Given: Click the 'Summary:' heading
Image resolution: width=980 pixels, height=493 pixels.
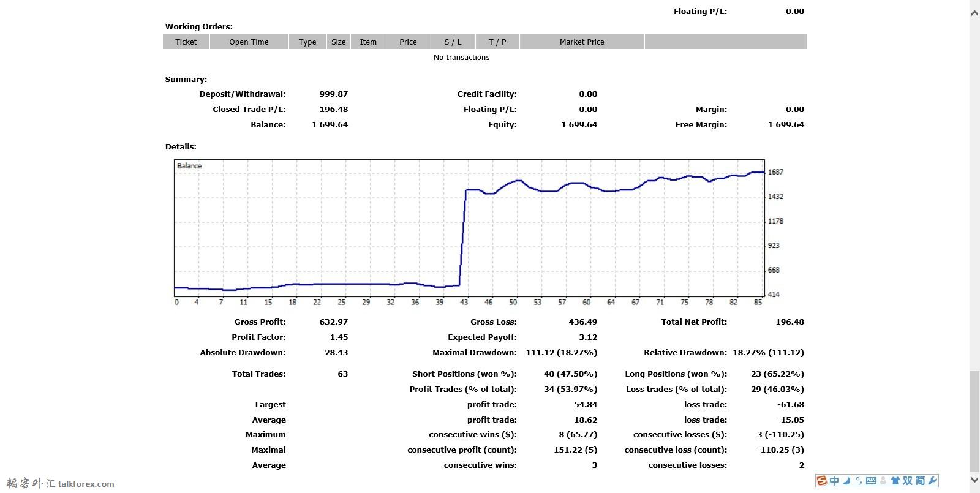Looking at the screenshot, I should pyautogui.click(x=186, y=79).
